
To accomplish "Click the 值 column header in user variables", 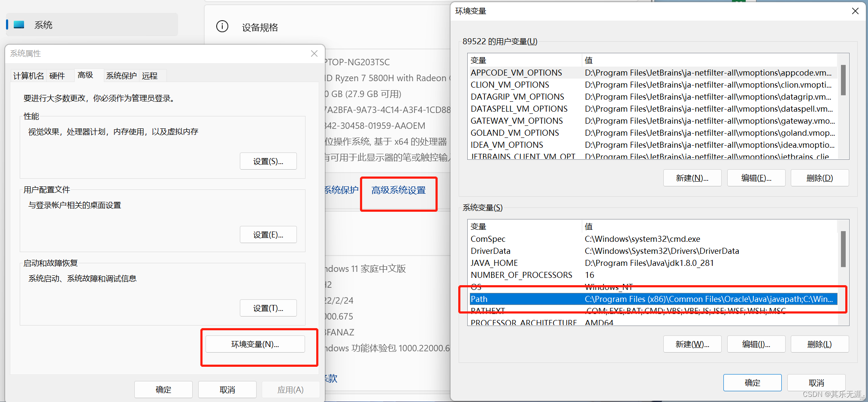I will pos(710,60).
